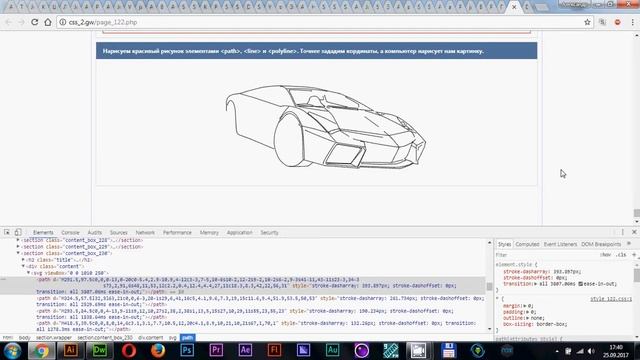The height and width of the screenshot is (360, 640).
Task: Open the Security tab
Action: tap(269, 232)
